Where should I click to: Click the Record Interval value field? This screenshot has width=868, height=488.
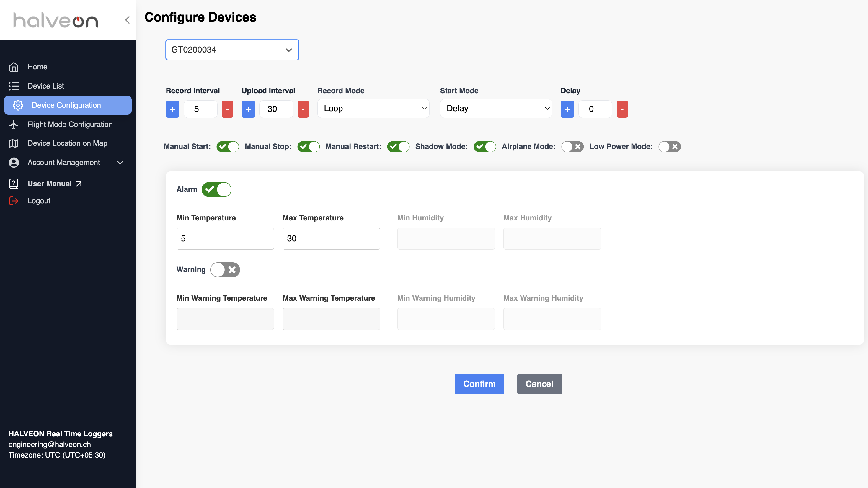pos(200,109)
